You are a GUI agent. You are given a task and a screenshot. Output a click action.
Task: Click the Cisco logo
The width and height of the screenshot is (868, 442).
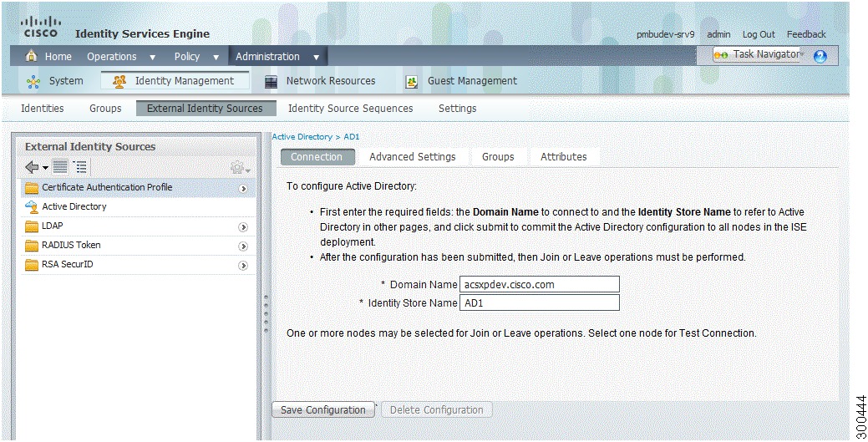(x=41, y=27)
